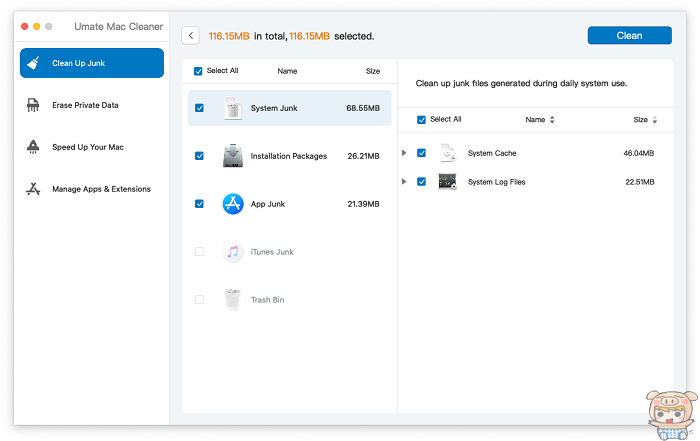Click the broom icon for Clean Up Junk
The image size is (700, 441).
click(33, 63)
